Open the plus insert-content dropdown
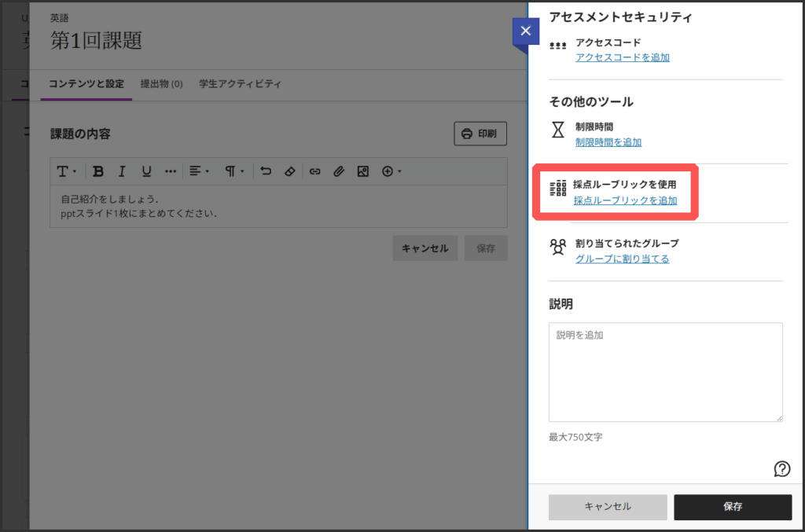 point(391,171)
